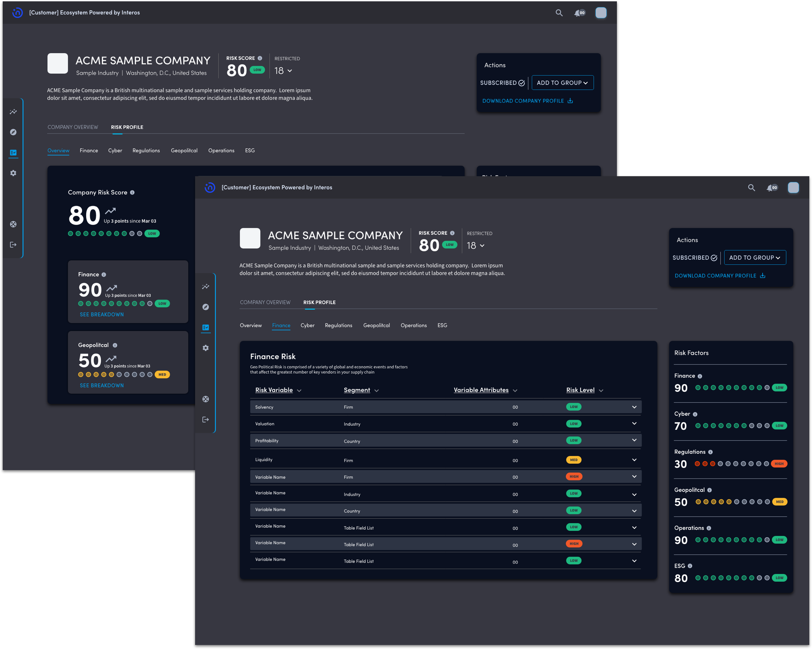Screen dimensions: 812x649
Task: Click the trend chart icon in front sidebar
Action: pos(206,287)
